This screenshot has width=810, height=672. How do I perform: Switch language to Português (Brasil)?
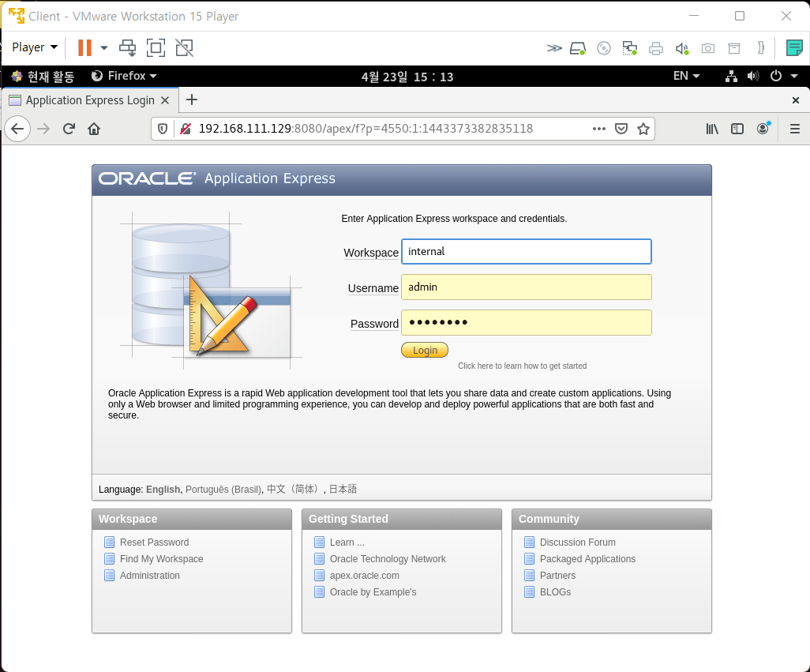tap(223, 489)
